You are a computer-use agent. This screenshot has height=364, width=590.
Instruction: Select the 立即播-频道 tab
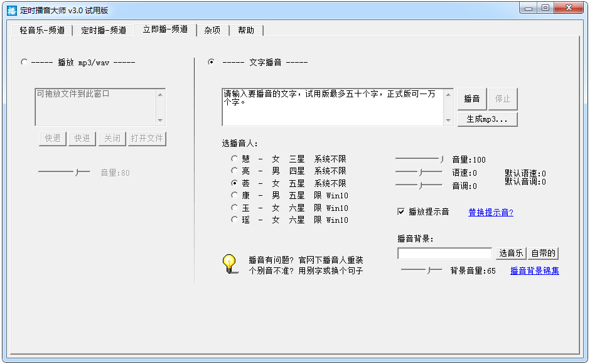pyautogui.click(x=165, y=29)
